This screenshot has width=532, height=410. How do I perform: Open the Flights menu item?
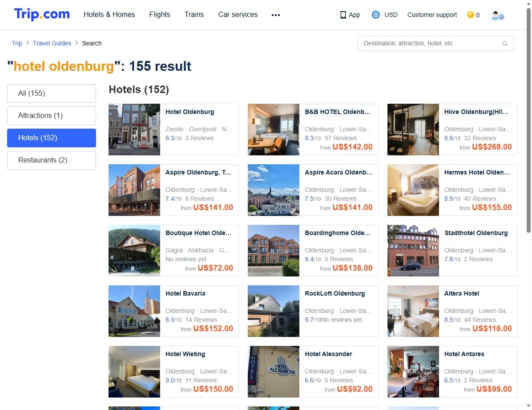click(159, 15)
